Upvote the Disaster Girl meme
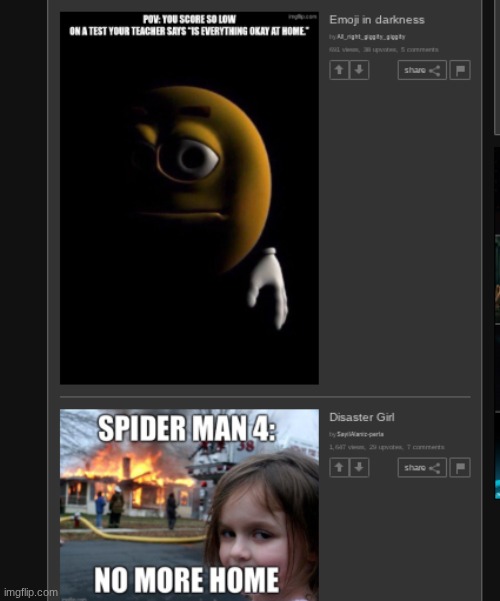Image resolution: width=500 pixels, height=601 pixels. pos(339,468)
